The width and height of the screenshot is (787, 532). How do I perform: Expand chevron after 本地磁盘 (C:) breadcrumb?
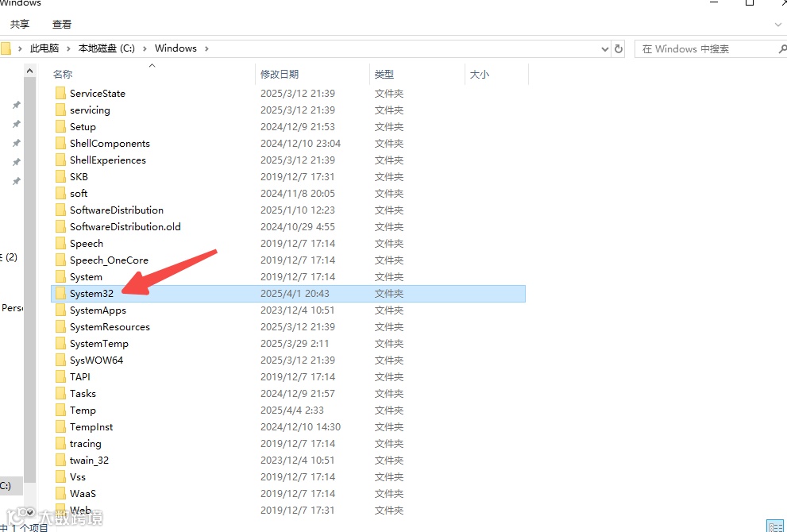pyautogui.click(x=145, y=48)
